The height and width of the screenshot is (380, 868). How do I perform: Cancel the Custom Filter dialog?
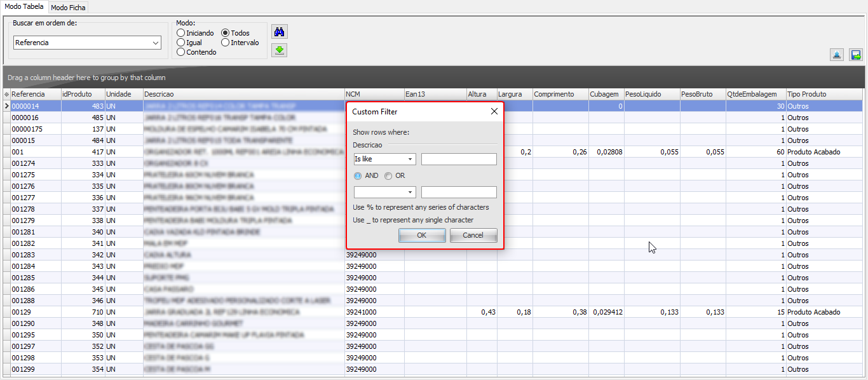tap(473, 235)
